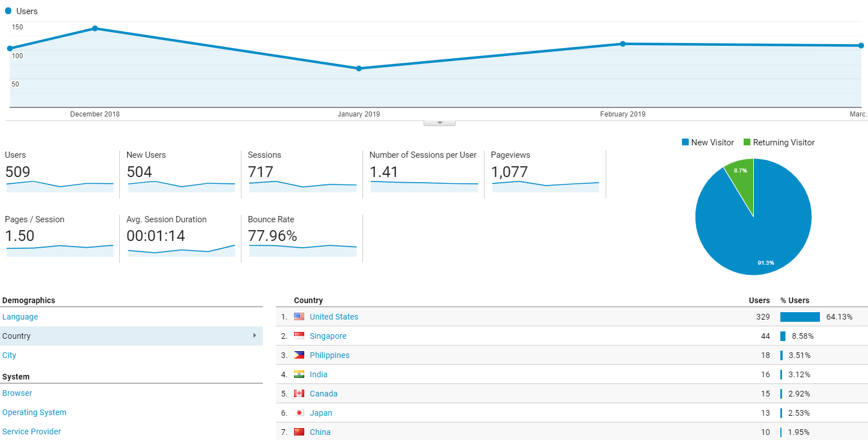Screen dimensions: 868x440
Task: Select the Pages / Session metric tile
Action: 60,239
